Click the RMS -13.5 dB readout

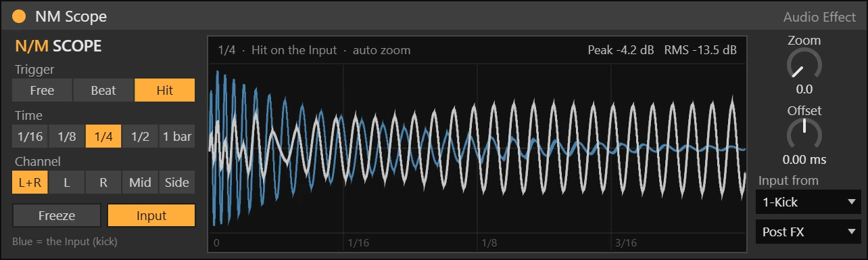[x=700, y=50]
